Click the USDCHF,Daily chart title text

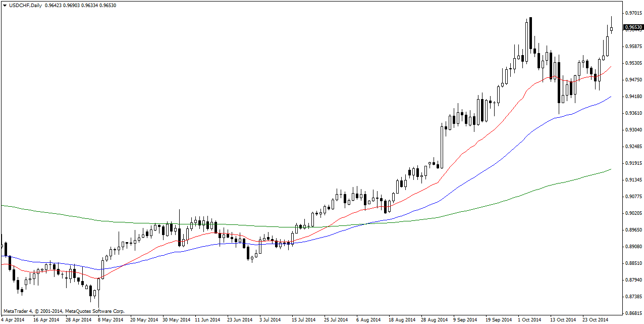pos(25,6)
